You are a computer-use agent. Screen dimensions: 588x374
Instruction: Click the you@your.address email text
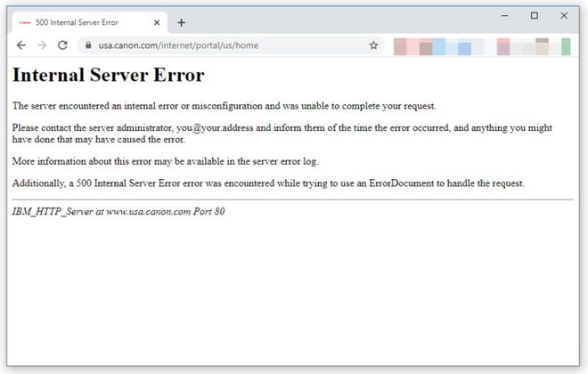coord(215,128)
